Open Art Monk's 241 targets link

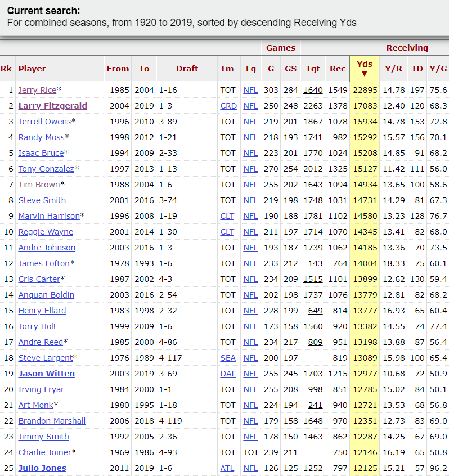pos(316,406)
